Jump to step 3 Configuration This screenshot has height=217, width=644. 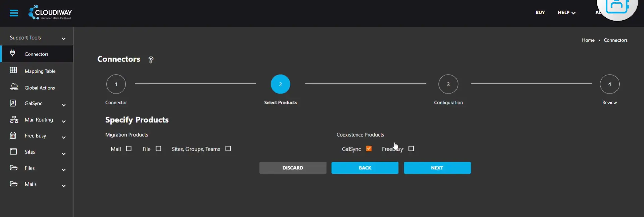[x=448, y=84]
